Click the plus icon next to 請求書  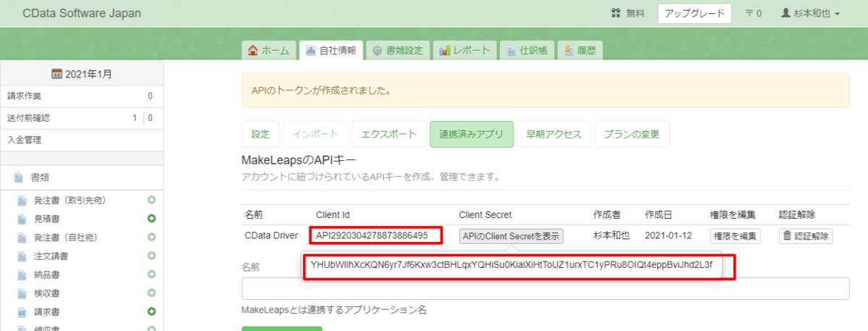click(x=152, y=312)
